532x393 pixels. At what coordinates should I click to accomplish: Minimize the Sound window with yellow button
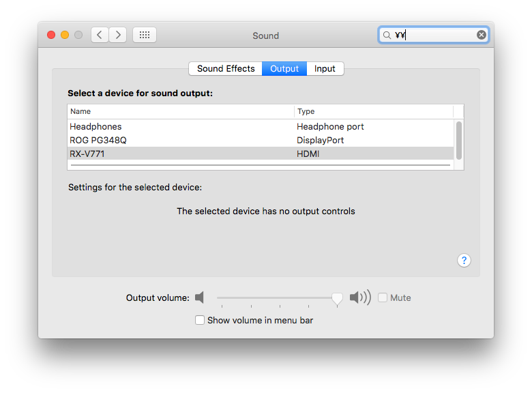point(65,35)
